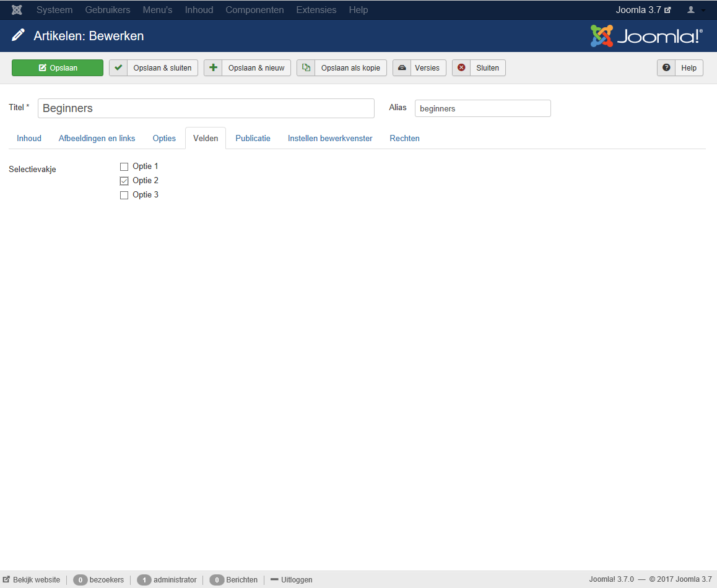
Task: Click the Optie 3 label text
Action: click(x=146, y=194)
